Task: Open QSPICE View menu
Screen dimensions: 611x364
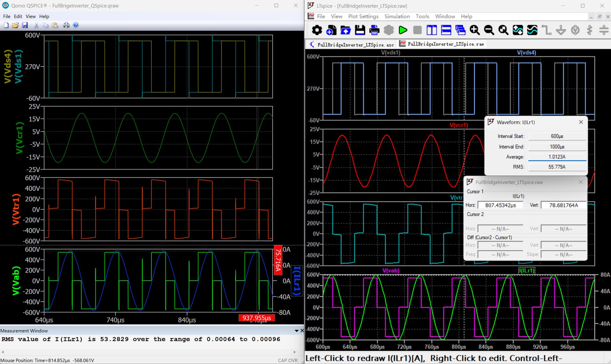Action: [x=31, y=16]
